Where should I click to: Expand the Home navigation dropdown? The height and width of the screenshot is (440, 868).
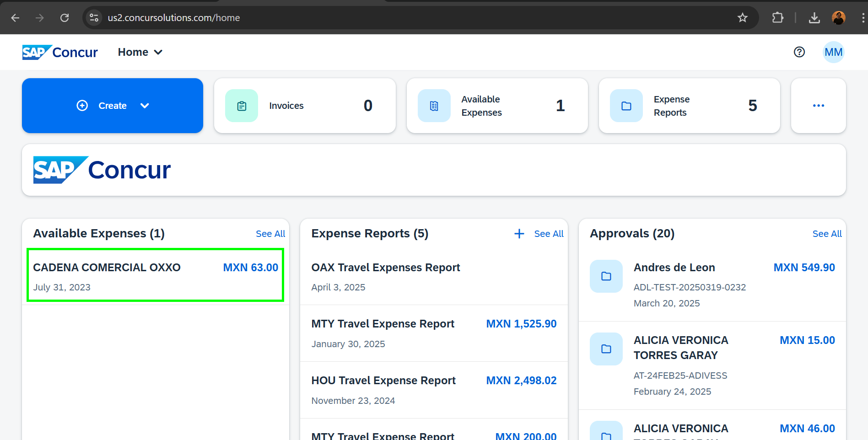(158, 52)
